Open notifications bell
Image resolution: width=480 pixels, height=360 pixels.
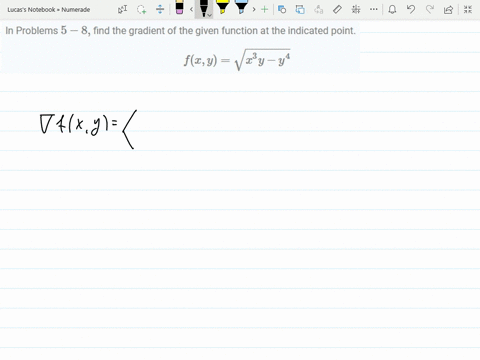coord(392,9)
